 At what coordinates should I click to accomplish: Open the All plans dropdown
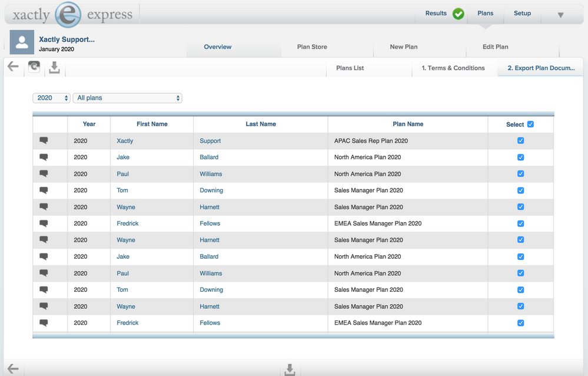click(128, 98)
